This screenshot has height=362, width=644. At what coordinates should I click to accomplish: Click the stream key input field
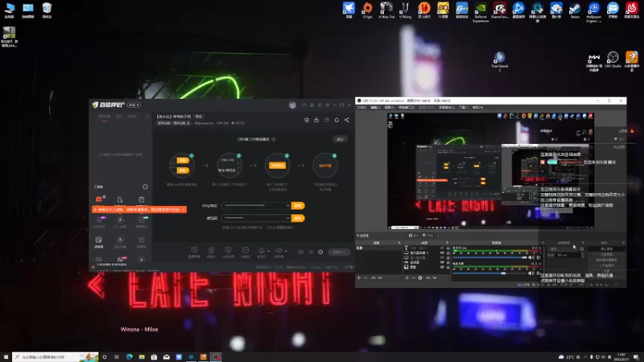click(256, 218)
